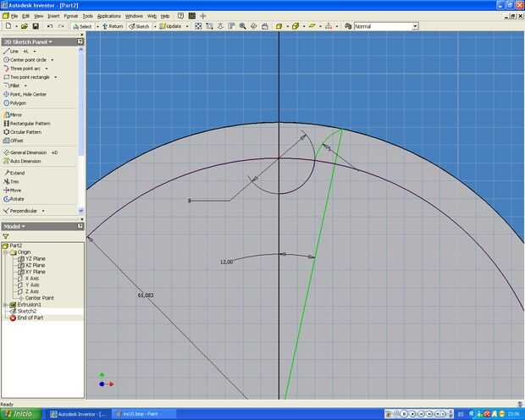Open the Edit menu
The height and width of the screenshot is (420, 525).
pos(25,16)
